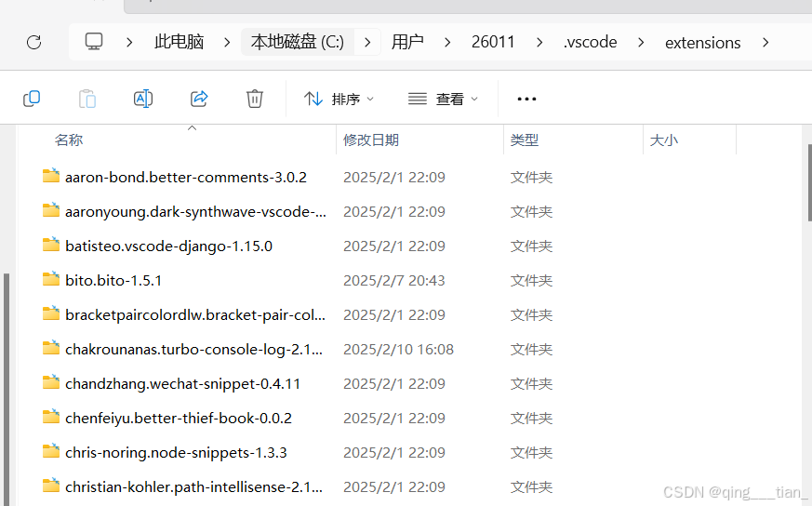Select folder aaron-bond.better-comments-3.0.2

click(186, 177)
